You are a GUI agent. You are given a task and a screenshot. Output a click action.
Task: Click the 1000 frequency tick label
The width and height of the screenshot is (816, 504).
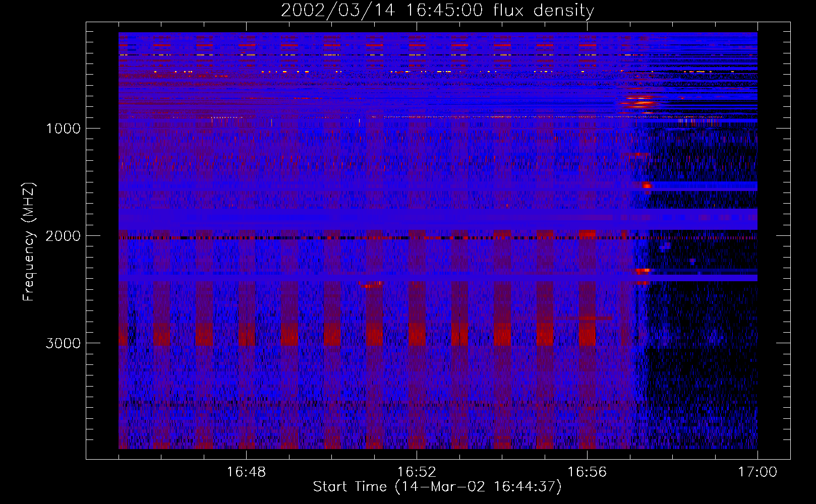coord(63,129)
